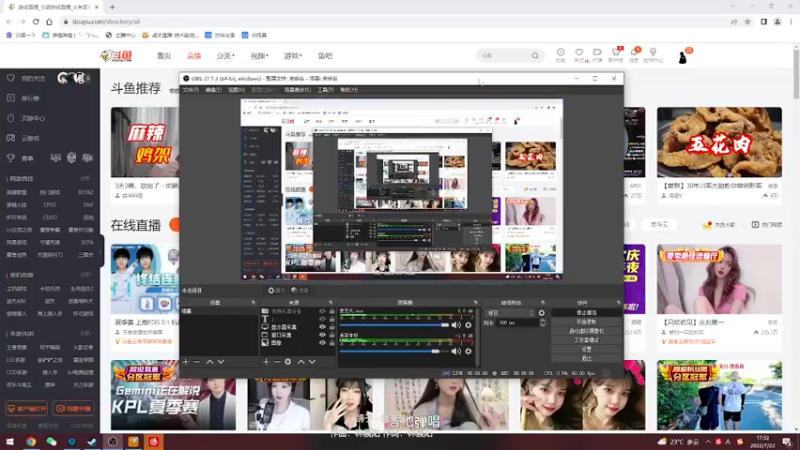Click the Douyu search input field

[x=504, y=56]
